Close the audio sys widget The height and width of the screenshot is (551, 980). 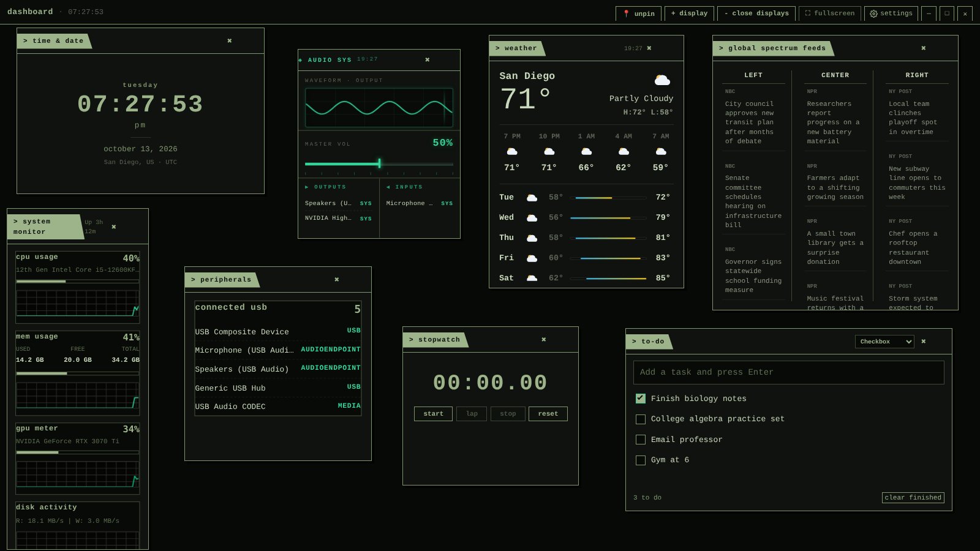(428, 60)
